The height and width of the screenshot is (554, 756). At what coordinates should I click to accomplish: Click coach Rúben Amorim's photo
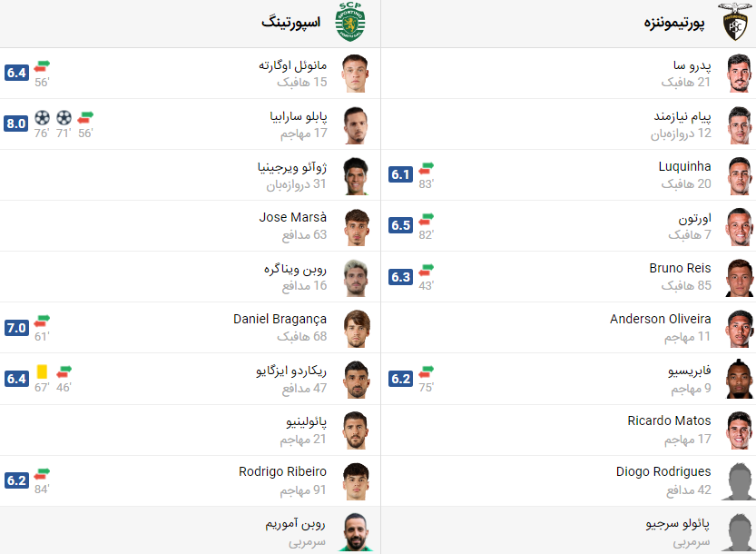[x=355, y=531]
